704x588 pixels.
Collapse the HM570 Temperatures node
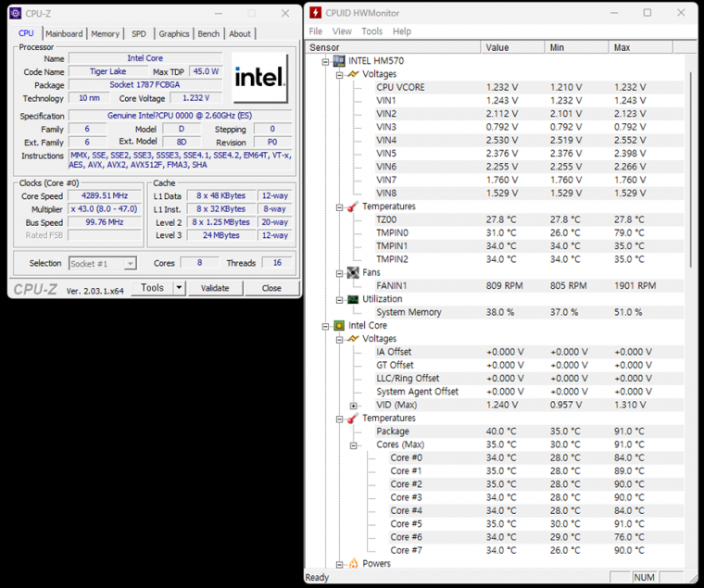pyautogui.click(x=339, y=207)
